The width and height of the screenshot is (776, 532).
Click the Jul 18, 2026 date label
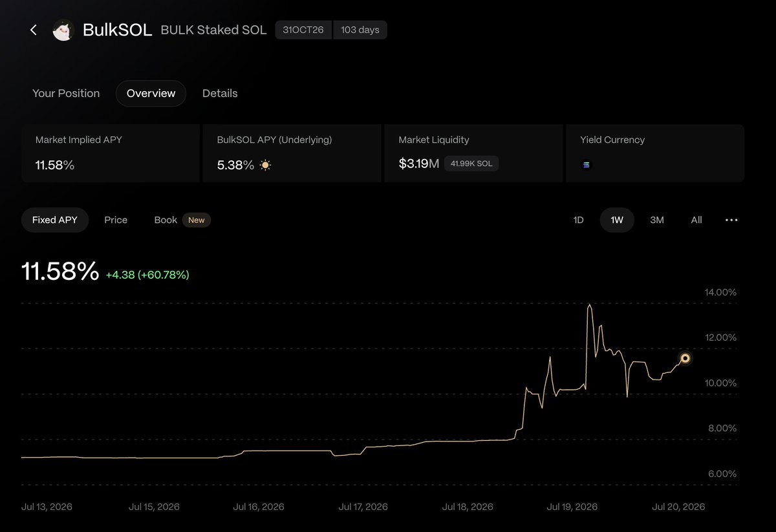[468, 507]
